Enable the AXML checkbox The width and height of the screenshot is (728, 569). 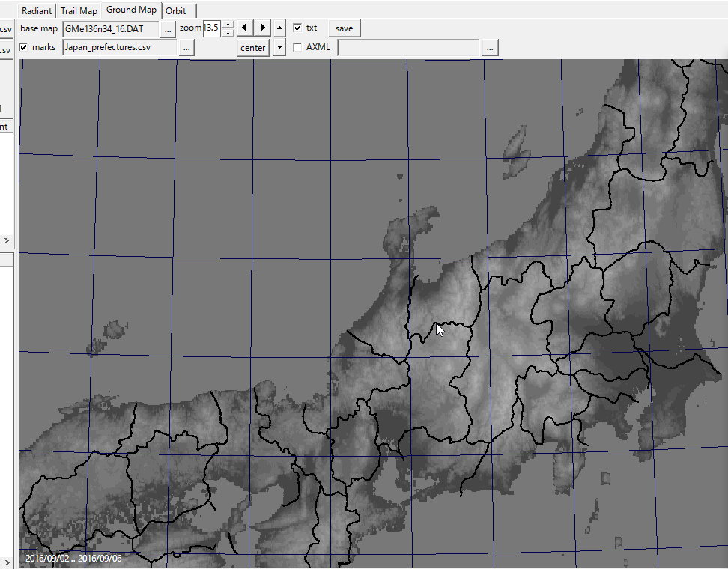coord(297,48)
